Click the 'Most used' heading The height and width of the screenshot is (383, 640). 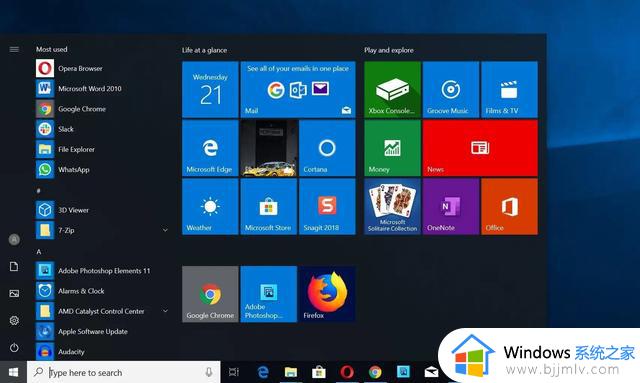pos(51,49)
